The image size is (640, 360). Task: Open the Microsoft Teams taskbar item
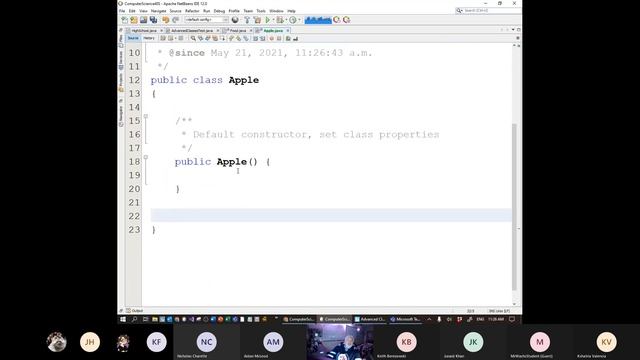pos(405,319)
